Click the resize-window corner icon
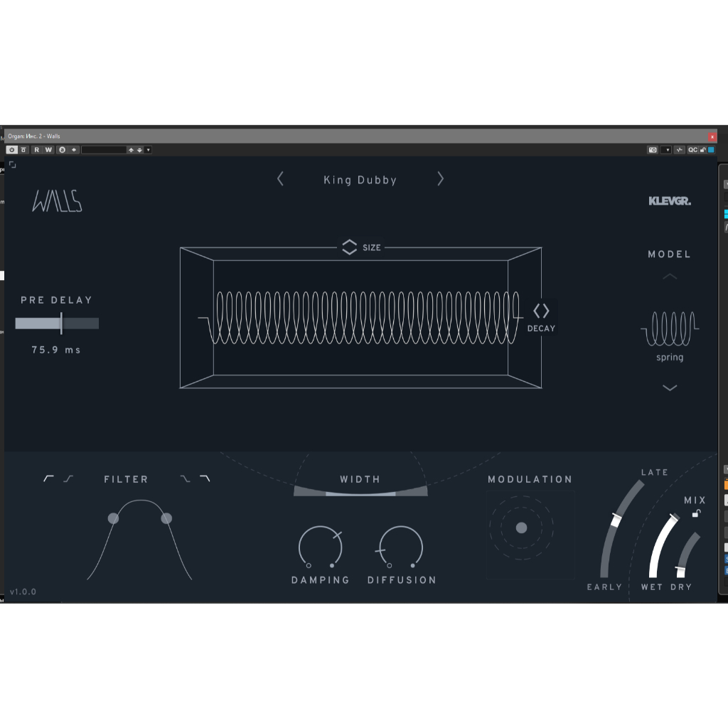Image resolution: width=728 pixels, height=728 pixels. click(x=13, y=164)
